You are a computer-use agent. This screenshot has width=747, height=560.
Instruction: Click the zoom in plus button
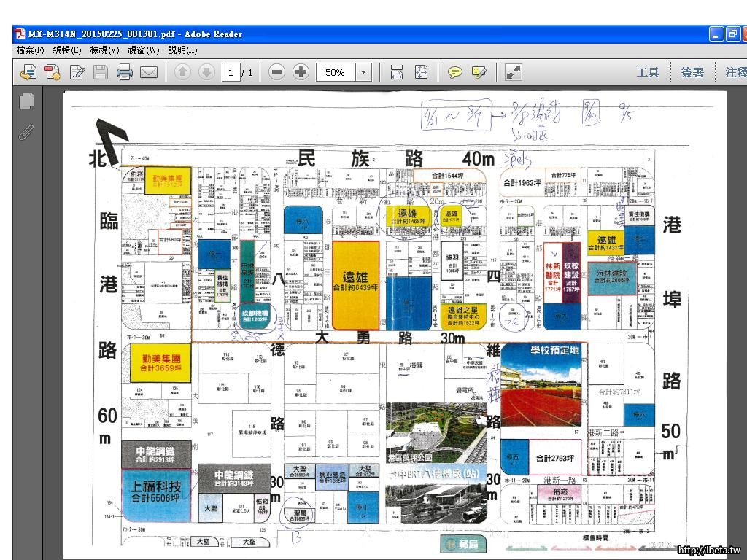[x=301, y=72]
